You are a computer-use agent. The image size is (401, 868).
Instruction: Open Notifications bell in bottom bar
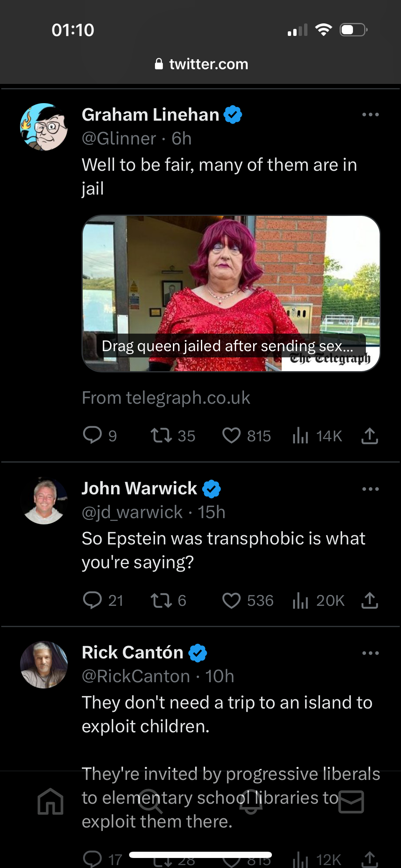click(x=251, y=801)
